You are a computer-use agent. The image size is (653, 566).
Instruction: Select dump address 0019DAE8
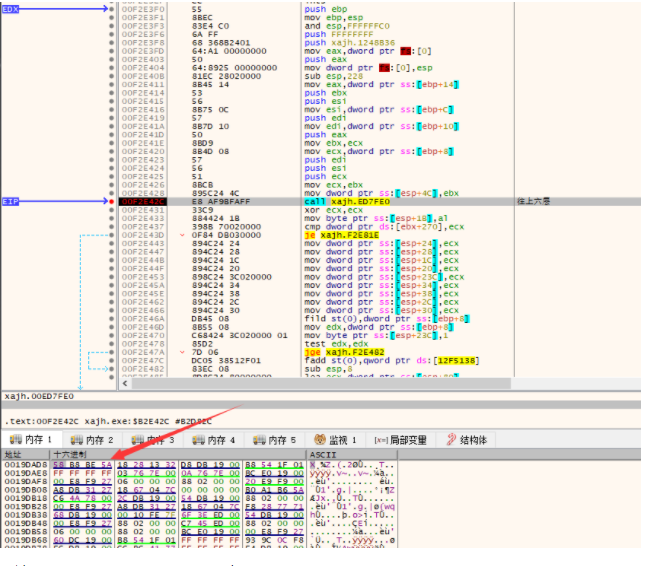(x=26, y=473)
